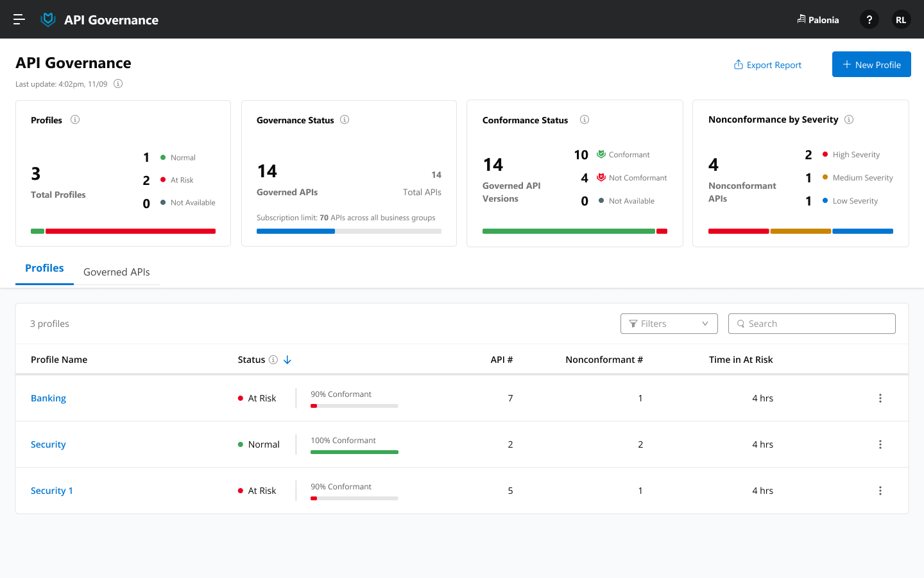Click the Conformant shield icon
The width and height of the screenshot is (924, 578).
pyautogui.click(x=601, y=154)
